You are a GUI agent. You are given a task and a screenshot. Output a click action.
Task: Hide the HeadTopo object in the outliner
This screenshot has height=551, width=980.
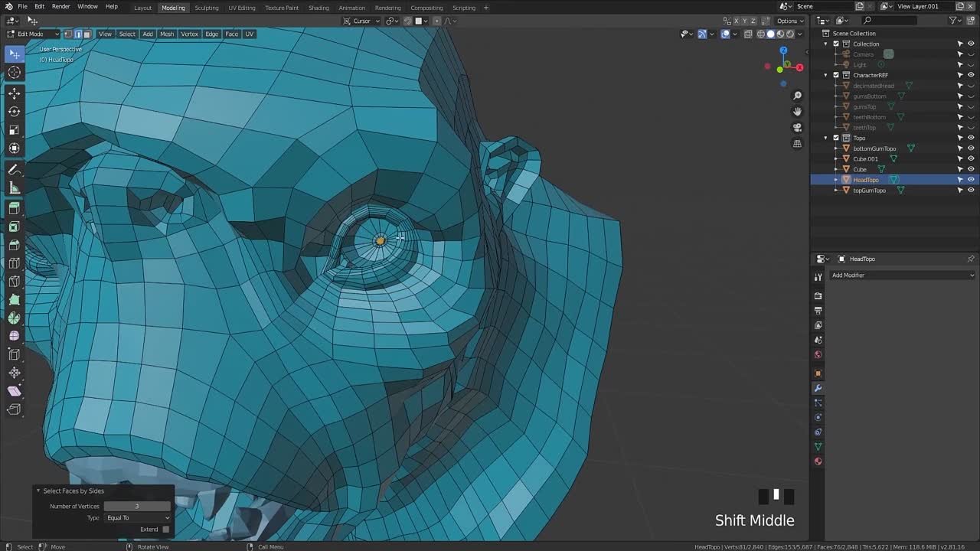(971, 179)
